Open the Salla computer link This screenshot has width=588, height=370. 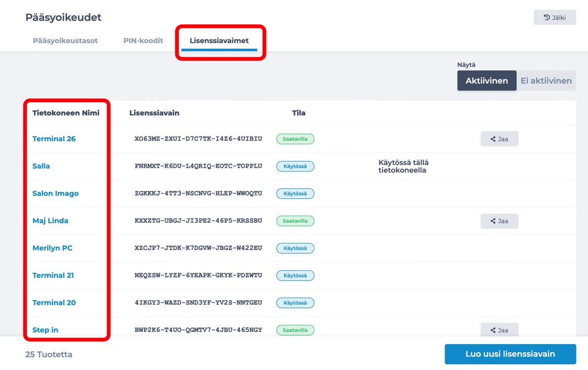(x=41, y=166)
